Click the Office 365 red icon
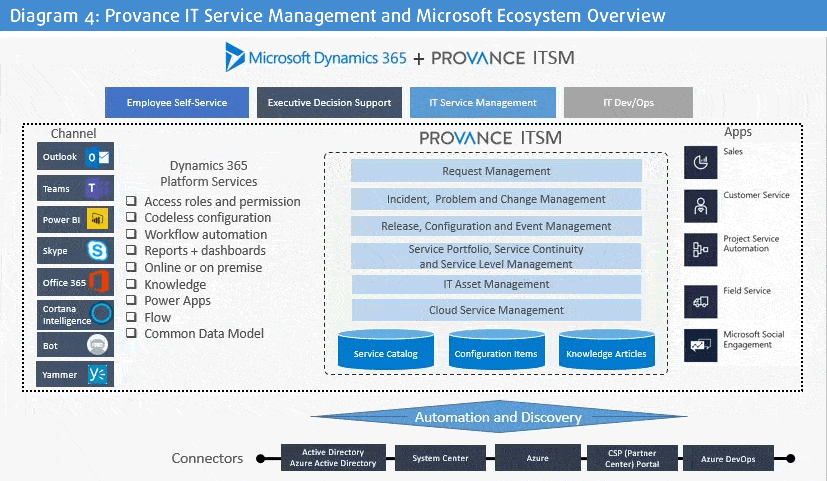827x481 pixels. [99, 282]
